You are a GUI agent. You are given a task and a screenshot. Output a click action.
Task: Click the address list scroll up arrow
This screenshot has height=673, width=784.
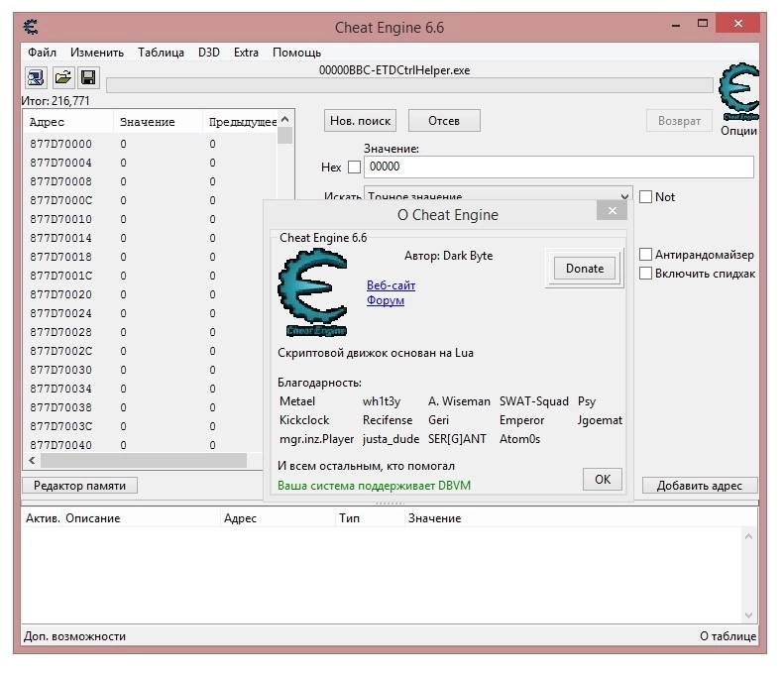285,120
